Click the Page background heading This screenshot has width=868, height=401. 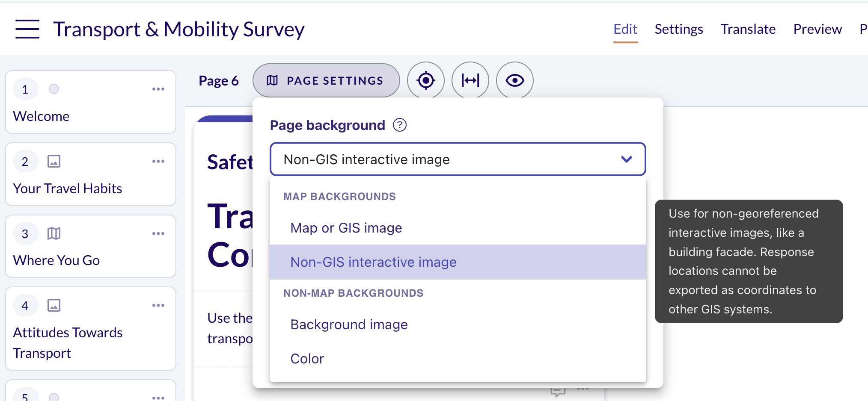pos(327,125)
